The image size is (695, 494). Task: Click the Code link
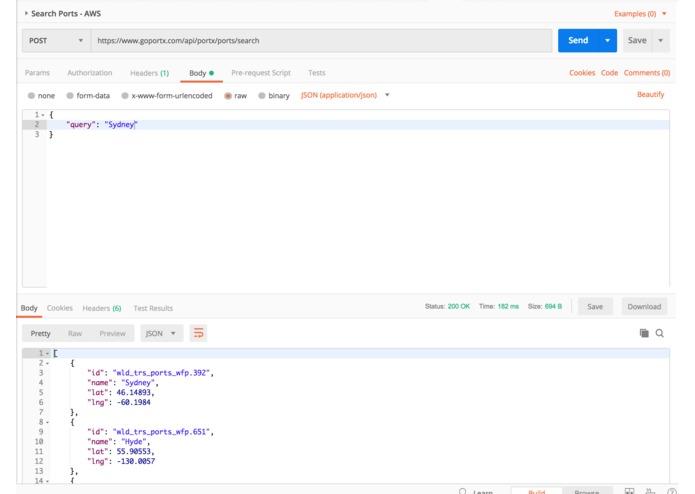tap(609, 73)
